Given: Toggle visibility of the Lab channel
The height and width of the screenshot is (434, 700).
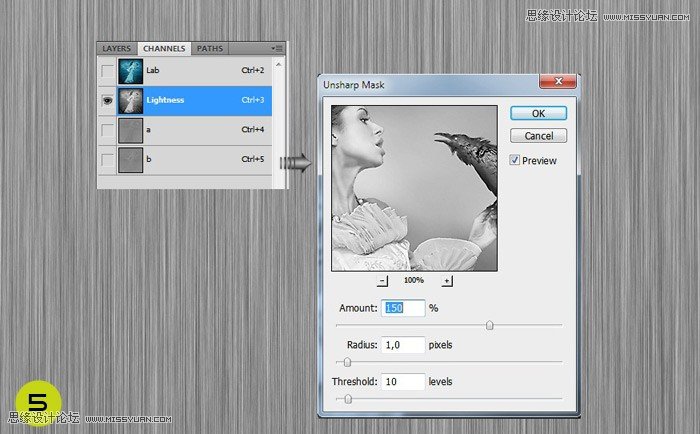Looking at the screenshot, I should [x=107, y=71].
